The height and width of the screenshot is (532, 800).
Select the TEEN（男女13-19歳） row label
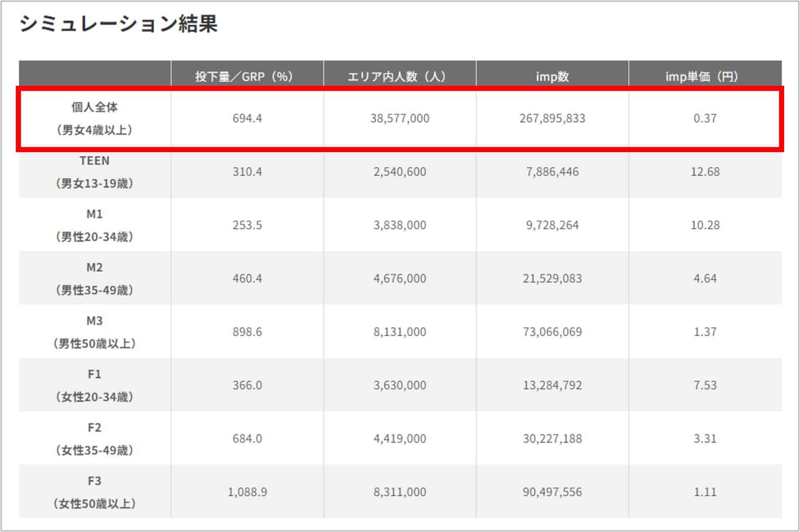click(94, 172)
